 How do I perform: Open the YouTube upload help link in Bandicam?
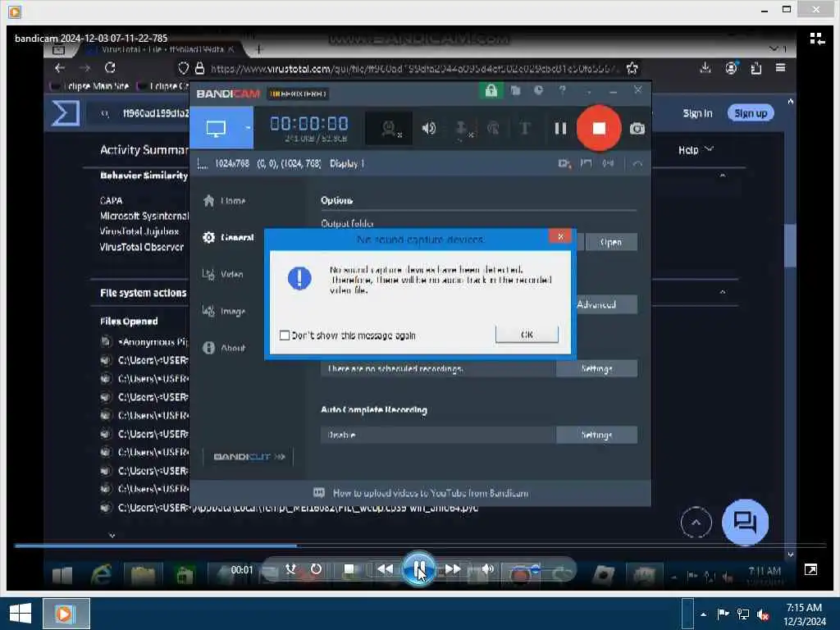tap(421, 493)
